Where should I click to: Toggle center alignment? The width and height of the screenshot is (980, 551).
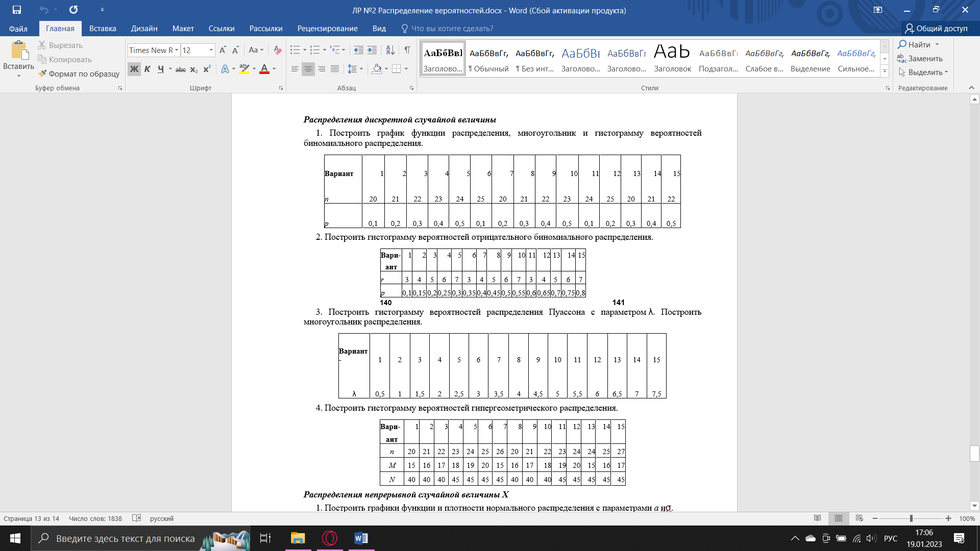click(308, 69)
